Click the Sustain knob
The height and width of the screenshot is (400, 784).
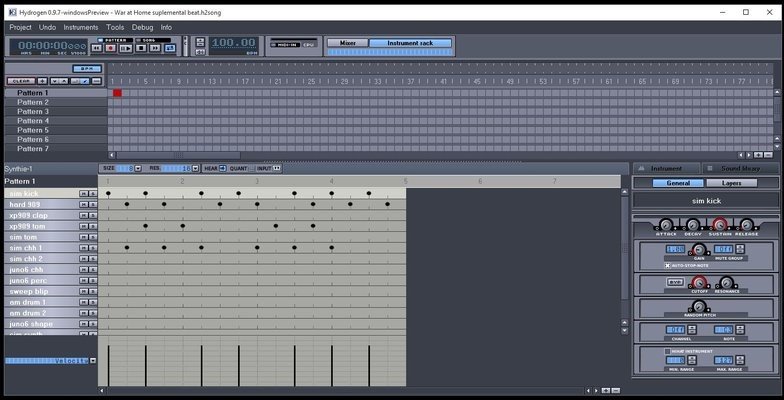[x=718, y=225]
